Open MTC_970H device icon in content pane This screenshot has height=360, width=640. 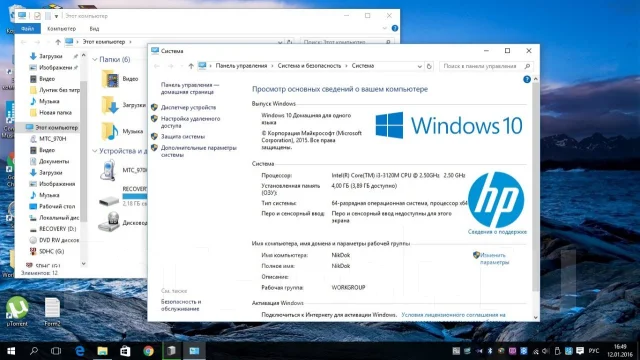pos(108,170)
